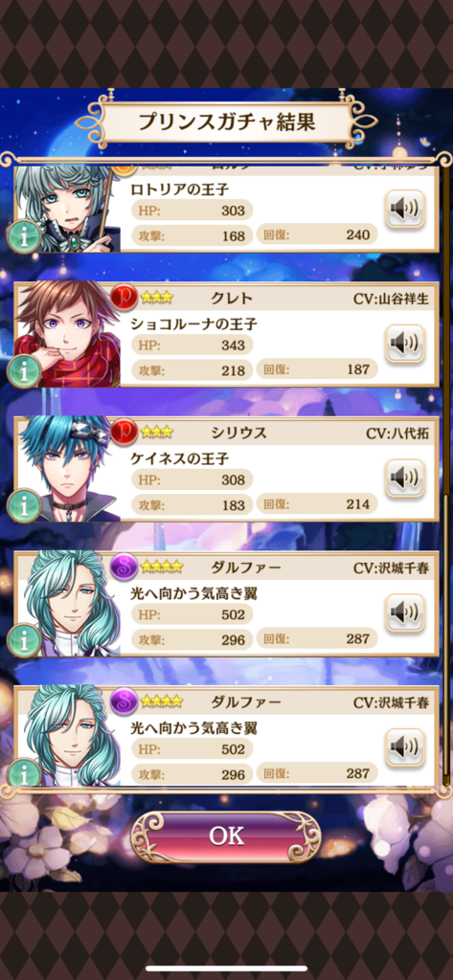The height and width of the screenshot is (980, 453).
Task: Confirm results with the OK button
Action: (226, 836)
